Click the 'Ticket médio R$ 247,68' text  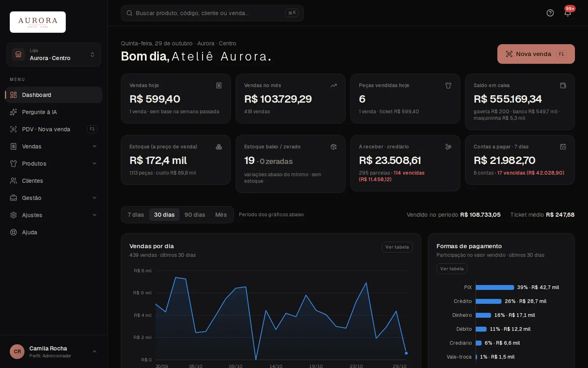point(542,215)
